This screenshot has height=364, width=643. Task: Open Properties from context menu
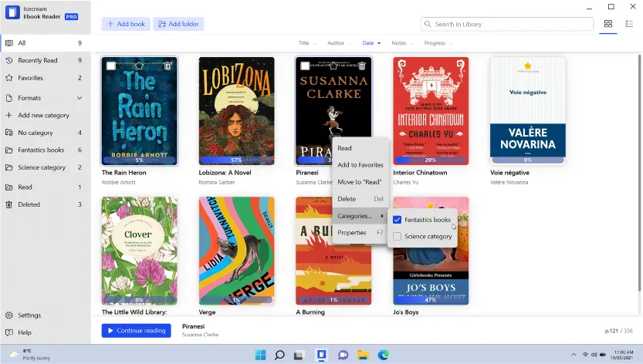360,232
